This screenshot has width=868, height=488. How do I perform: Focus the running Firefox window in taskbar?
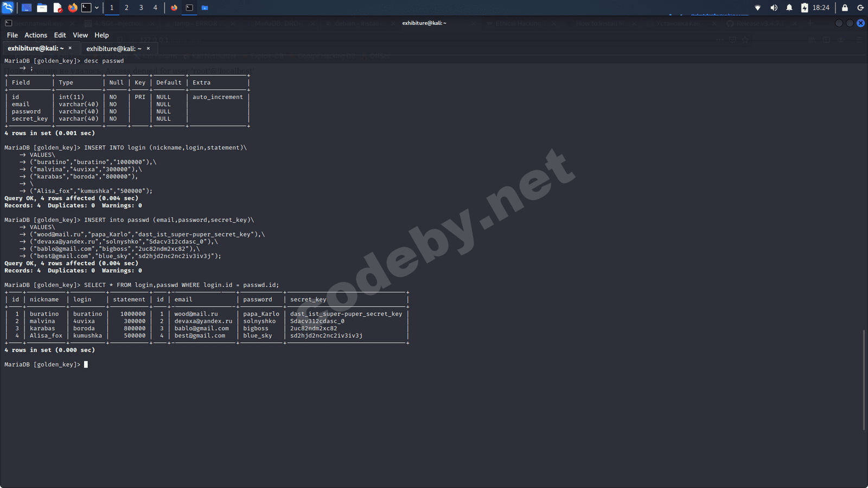(174, 8)
